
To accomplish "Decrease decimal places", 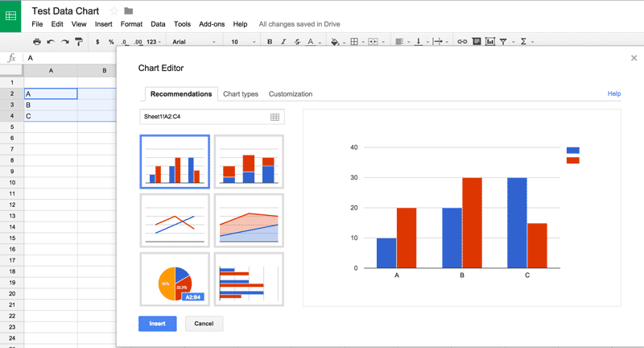I will tap(124, 42).
